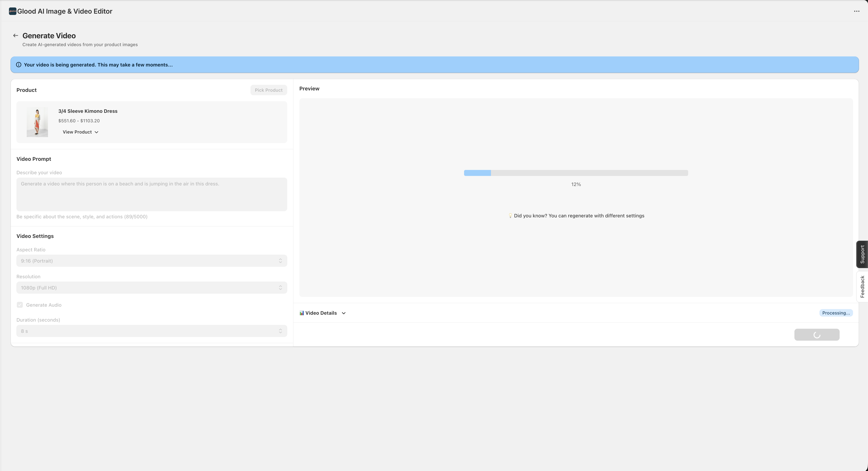Viewport: 868px width, 471px height.
Task: Click inside the Describe your video field
Action: pyautogui.click(x=151, y=194)
